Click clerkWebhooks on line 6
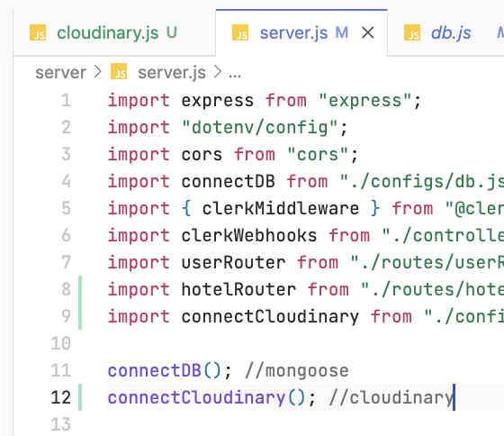 [x=249, y=235]
